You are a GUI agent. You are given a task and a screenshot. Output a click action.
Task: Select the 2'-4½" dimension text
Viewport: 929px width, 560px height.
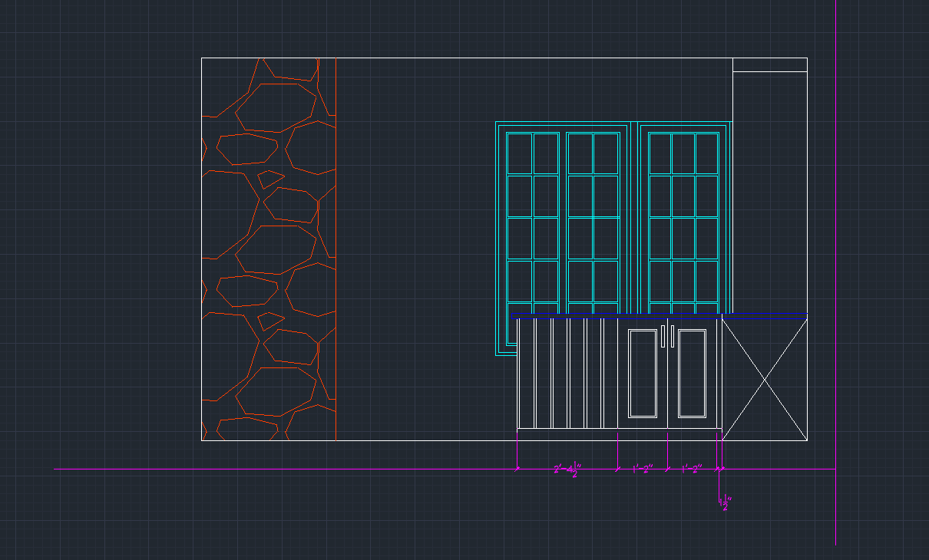567,469
